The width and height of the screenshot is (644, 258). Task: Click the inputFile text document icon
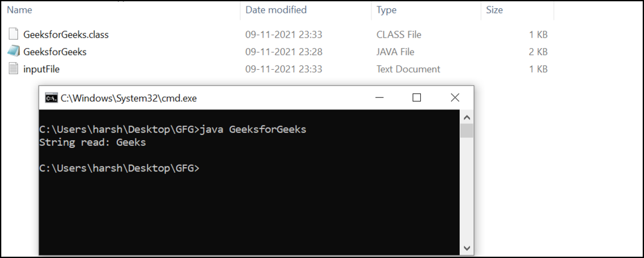(13, 69)
